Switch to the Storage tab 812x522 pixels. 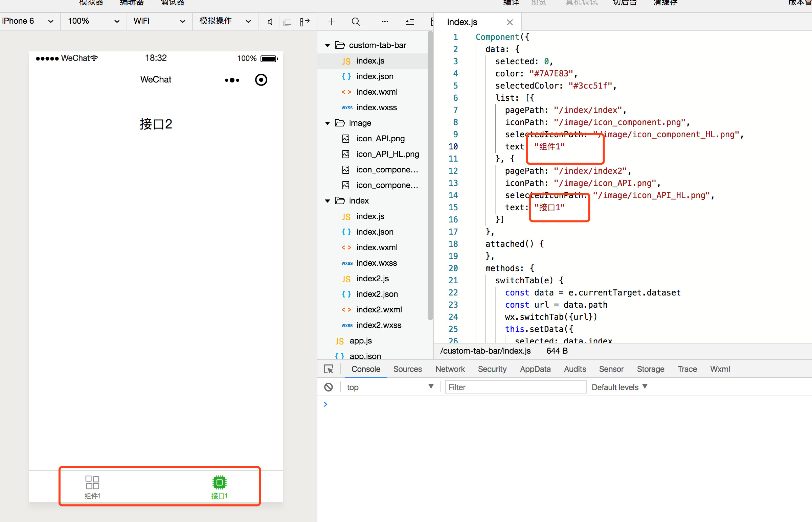pos(651,369)
